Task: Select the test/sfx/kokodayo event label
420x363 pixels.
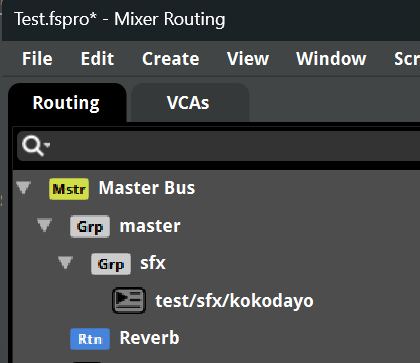Action: pyautogui.click(x=234, y=301)
